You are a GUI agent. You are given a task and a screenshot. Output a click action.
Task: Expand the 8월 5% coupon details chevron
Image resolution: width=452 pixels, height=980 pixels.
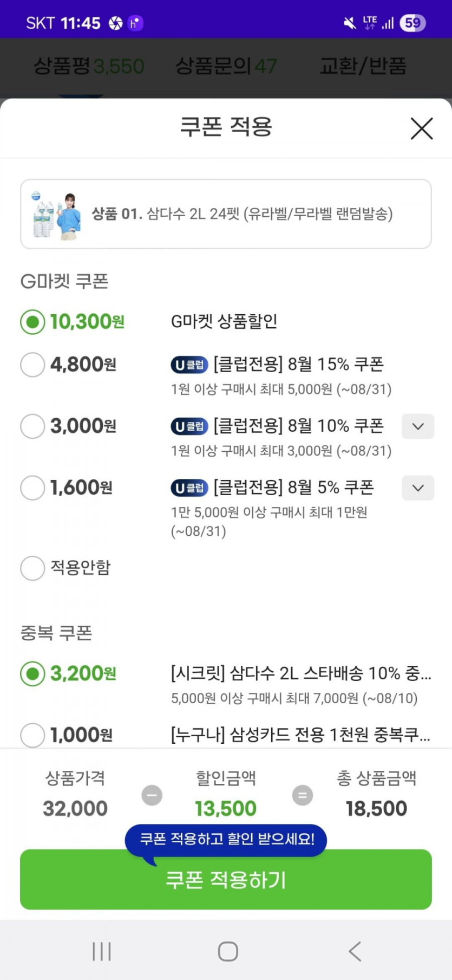[x=417, y=488]
